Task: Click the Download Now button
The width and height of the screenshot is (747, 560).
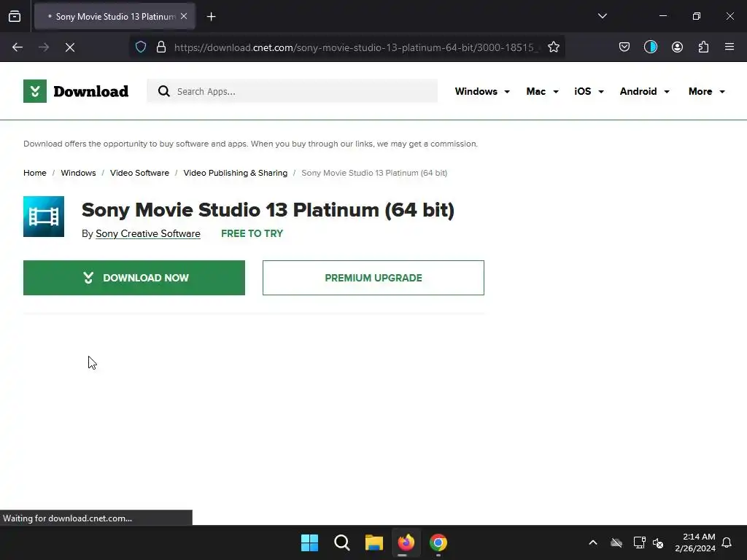Action: (x=134, y=278)
